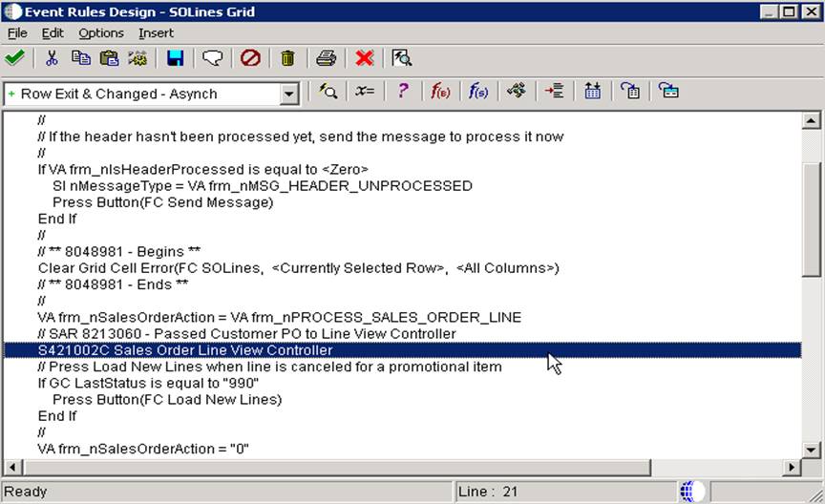825x504 pixels.
Task: Click the second-to-last event toolbar icon
Action: (630, 91)
